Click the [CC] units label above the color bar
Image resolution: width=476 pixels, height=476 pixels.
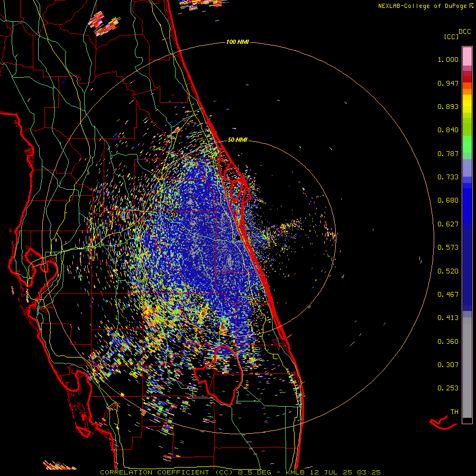point(451,36)
